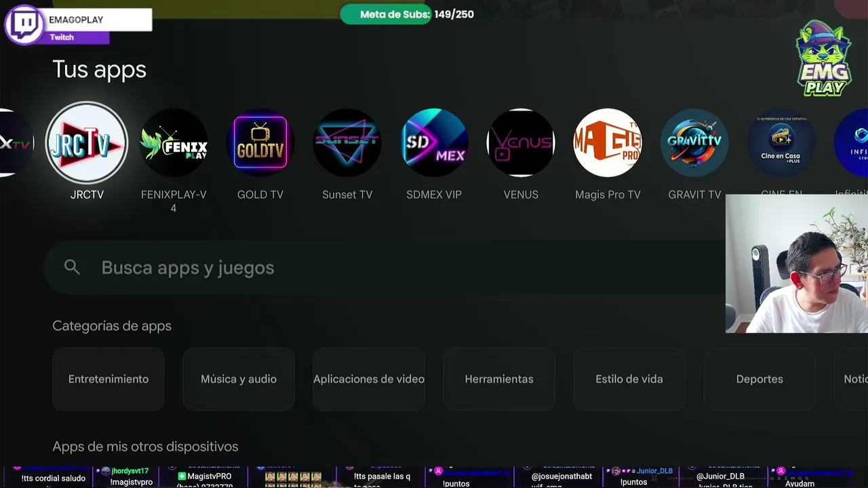
Task: Click the 'Sunset TV' app name label
Action: (347, 195)
